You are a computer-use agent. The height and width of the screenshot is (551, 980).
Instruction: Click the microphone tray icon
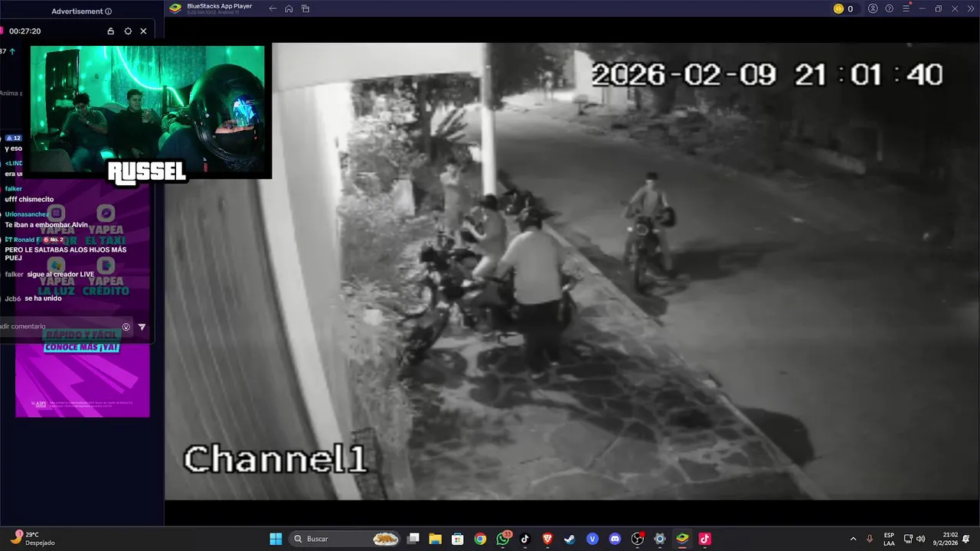click(x=870, y=539)
